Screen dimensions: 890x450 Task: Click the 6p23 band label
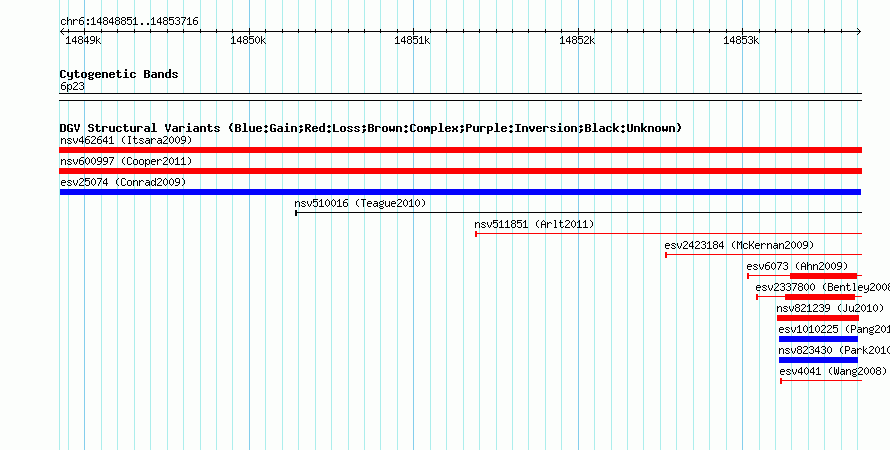tap(72, 86)
